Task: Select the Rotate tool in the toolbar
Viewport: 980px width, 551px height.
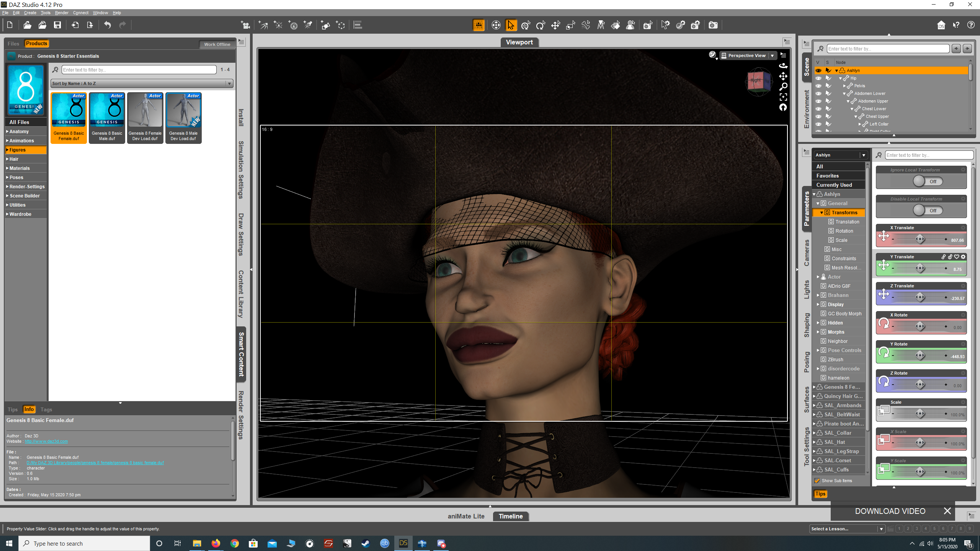Action: [x=541, y=25]
